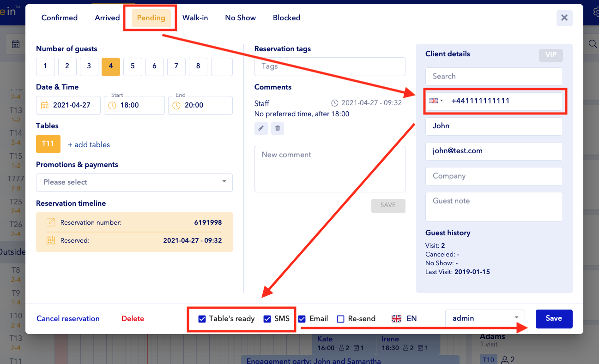The height and width of the screenshot is (364, 599).
Task: Uncheck the Table's ready checkbox
Action: (202, 319)
